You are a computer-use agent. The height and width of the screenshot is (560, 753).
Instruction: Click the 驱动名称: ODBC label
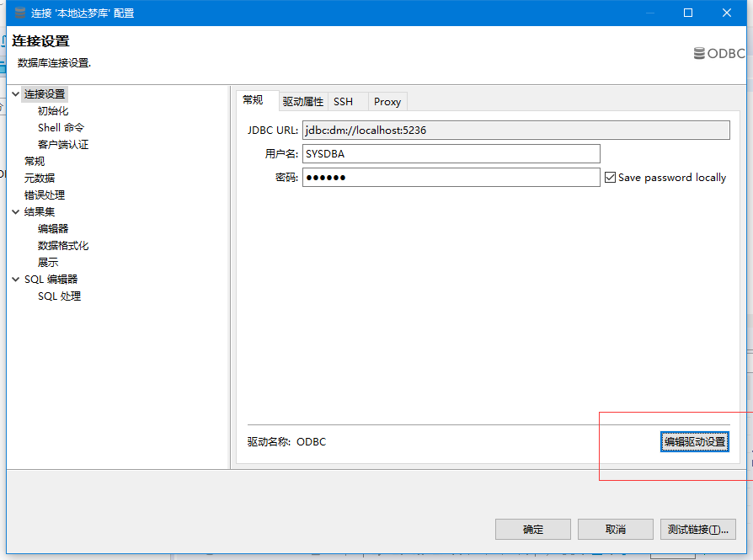[286, 442]
